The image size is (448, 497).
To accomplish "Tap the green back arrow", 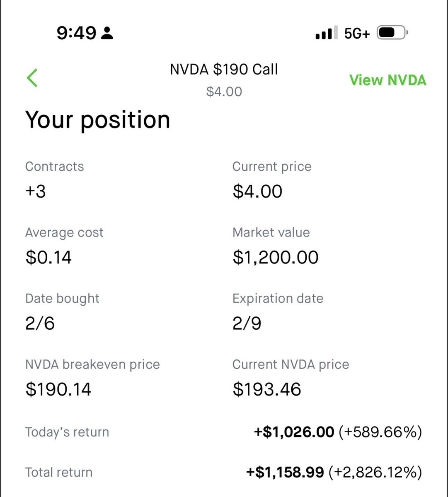I will pyautogui.click(x=32, y=78).
